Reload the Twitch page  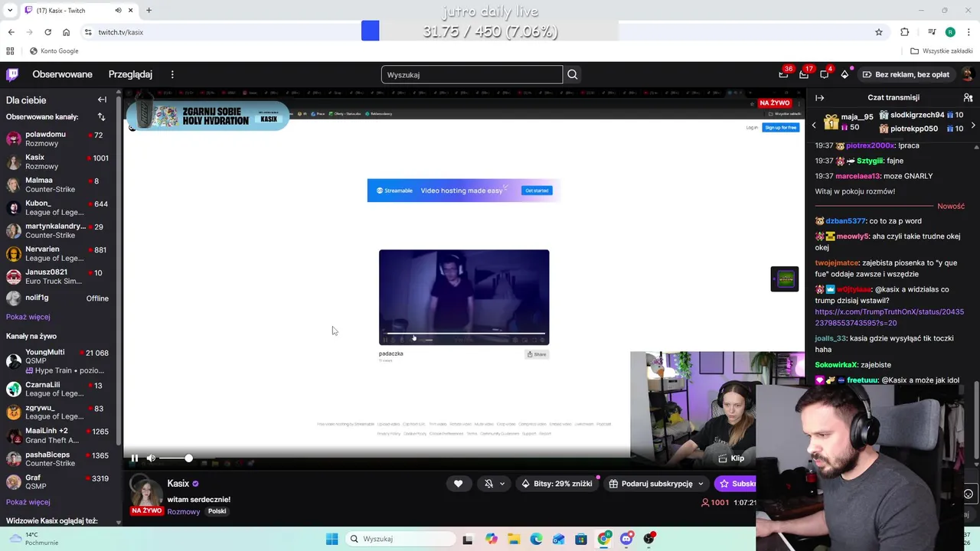[x=47, y=32]
